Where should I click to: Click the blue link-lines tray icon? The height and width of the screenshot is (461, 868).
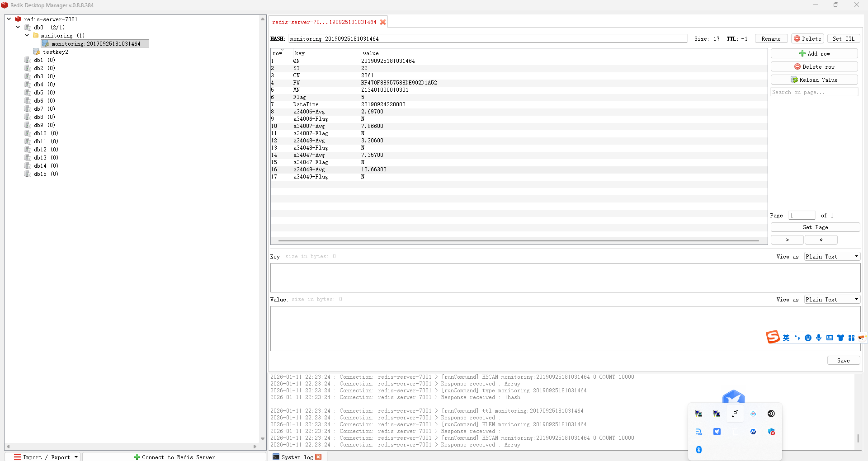699,432
